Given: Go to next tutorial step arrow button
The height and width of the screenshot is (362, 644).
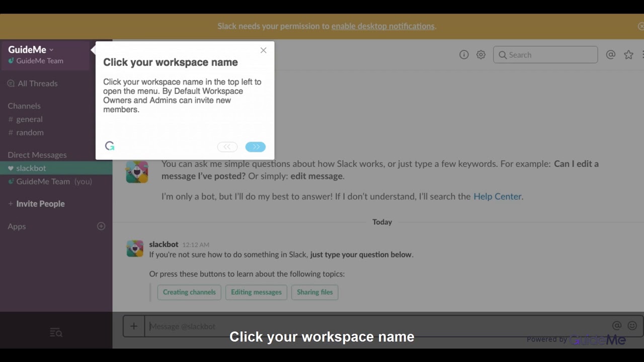Looking at the screenshot, I should (256, 147).
